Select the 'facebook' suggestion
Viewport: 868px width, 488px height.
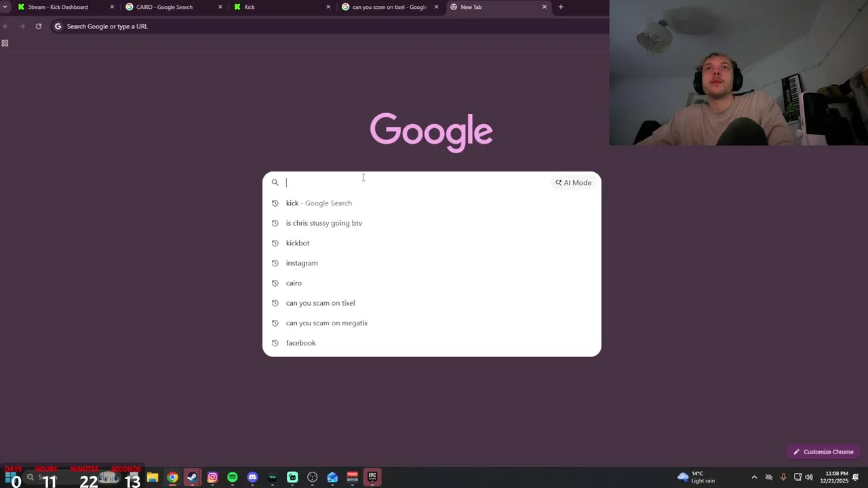431,343
